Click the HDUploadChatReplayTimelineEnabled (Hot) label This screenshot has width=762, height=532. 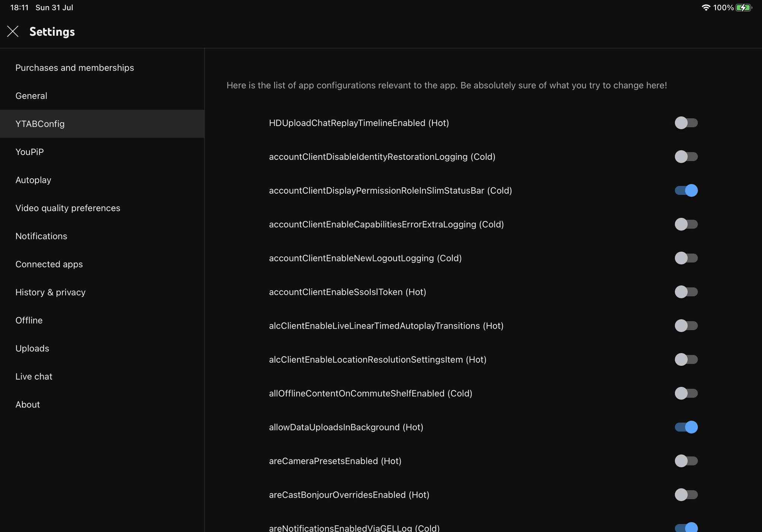359,123
